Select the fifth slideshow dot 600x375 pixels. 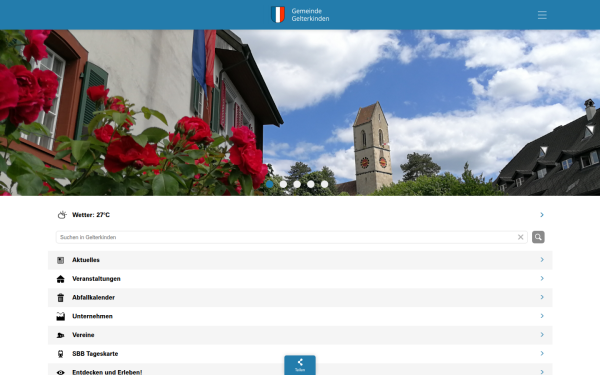pos(324,184)
